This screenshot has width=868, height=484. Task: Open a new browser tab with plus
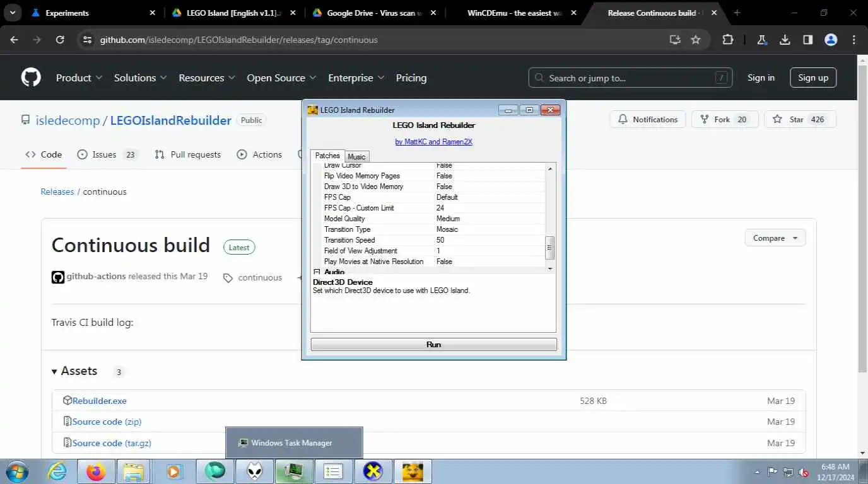737,13
